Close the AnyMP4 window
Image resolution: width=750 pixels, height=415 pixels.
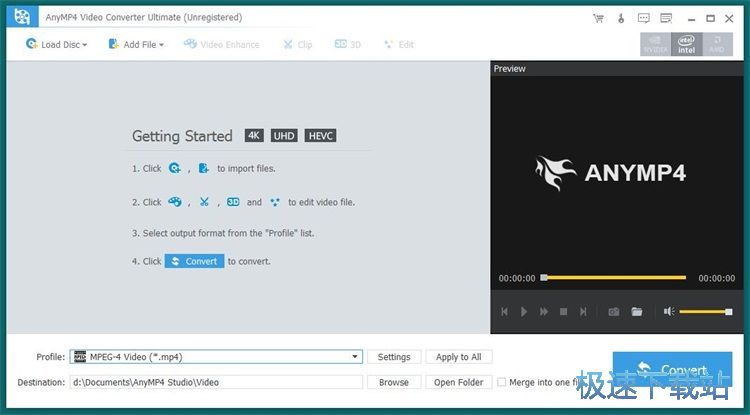[x=729, y=19]
